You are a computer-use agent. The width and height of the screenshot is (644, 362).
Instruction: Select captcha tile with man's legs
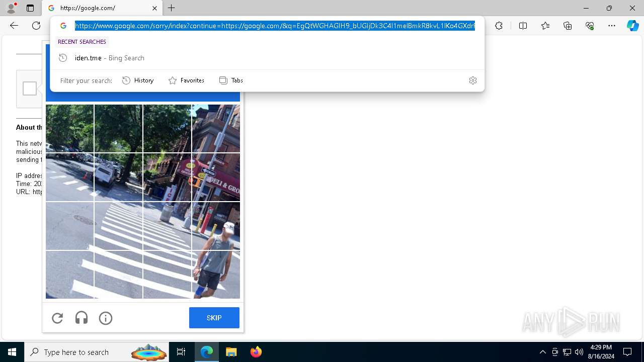pos(216,275)
